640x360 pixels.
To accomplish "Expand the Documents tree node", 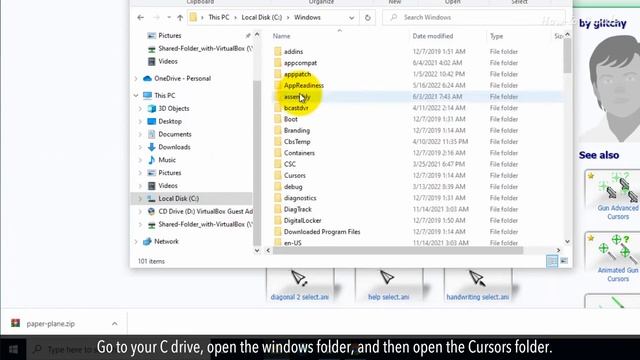I will click(x=140, y=134).
